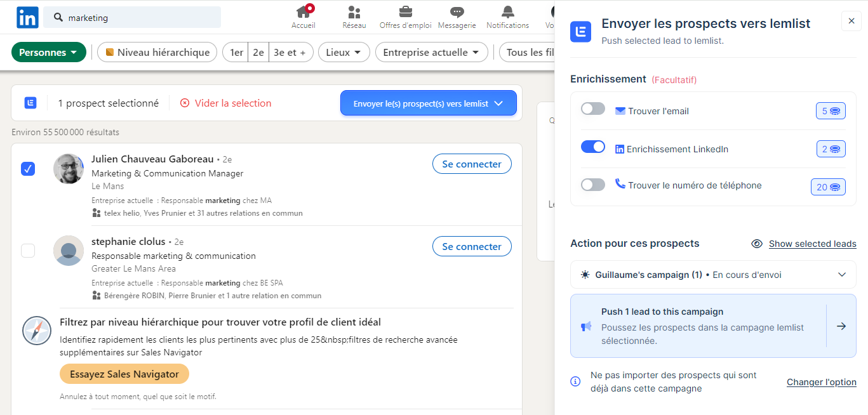Open Julien Chauveau Gaboreau profile photo

(69, 169)
